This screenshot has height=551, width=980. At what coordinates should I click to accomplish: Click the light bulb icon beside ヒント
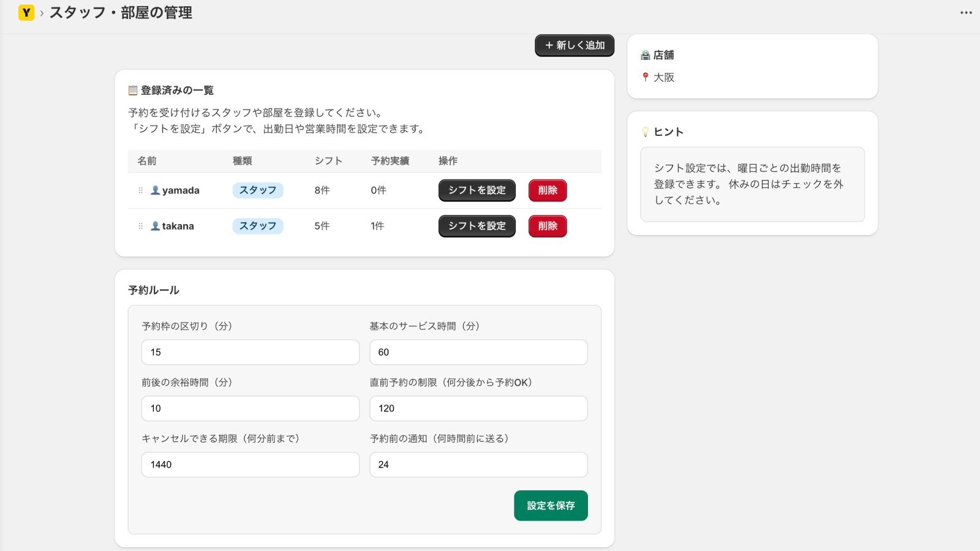(x=645, y=131)
